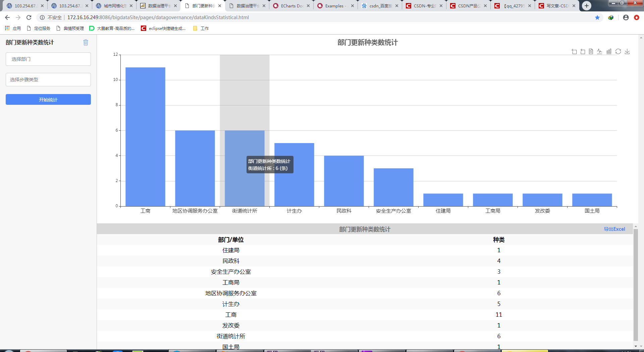Click the 工商 bar in the chart
Screen dimensions: 644x352
[145, 137]
